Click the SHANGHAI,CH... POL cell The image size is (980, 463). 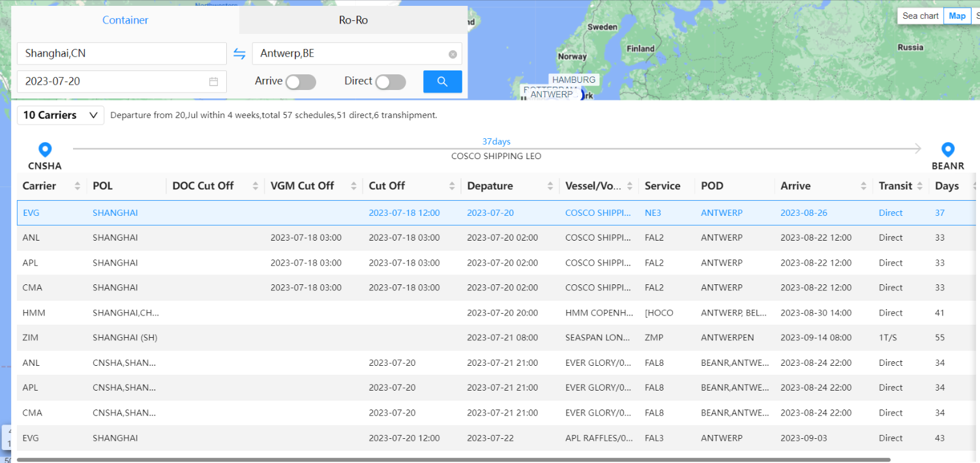[x=126, y=312]
